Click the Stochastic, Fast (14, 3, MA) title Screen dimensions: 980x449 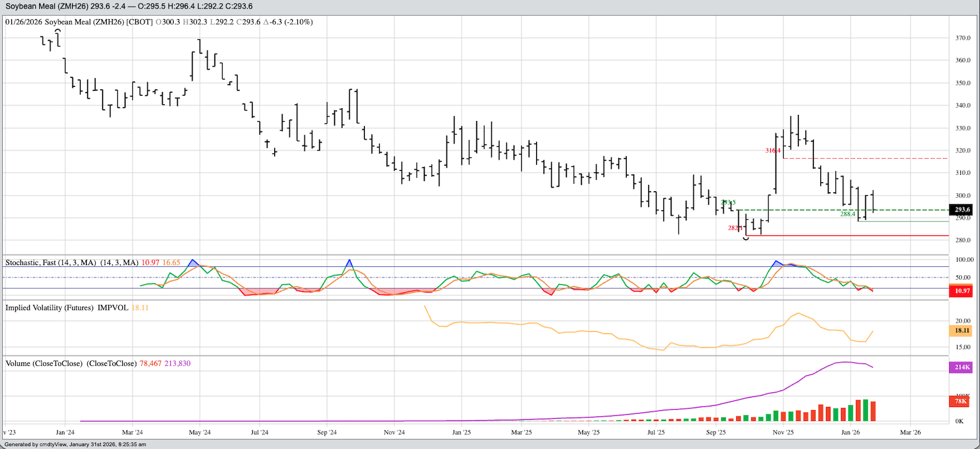click(72, 262)
